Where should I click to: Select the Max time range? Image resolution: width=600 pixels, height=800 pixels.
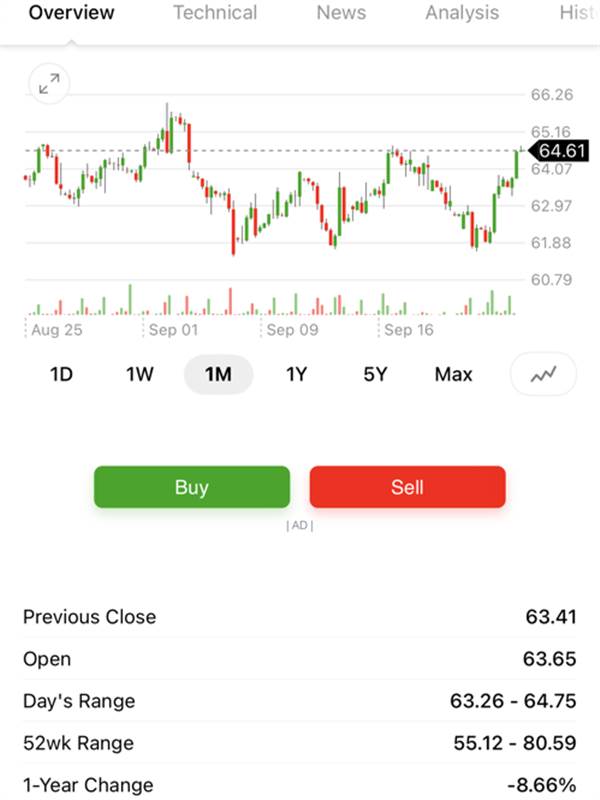454,374
